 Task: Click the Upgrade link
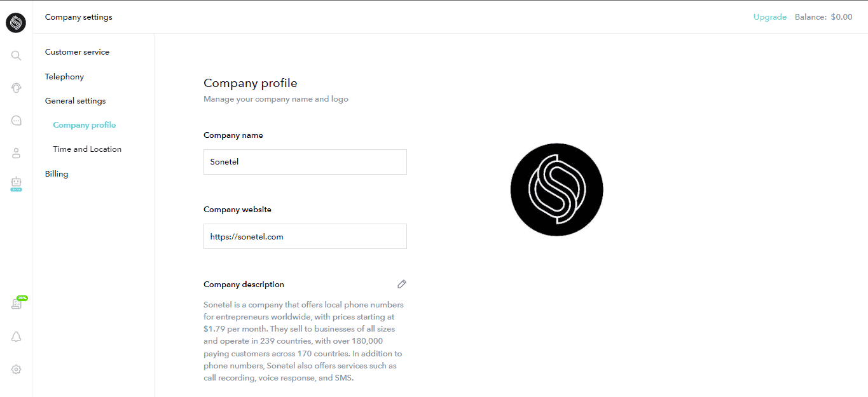[769, 17]
